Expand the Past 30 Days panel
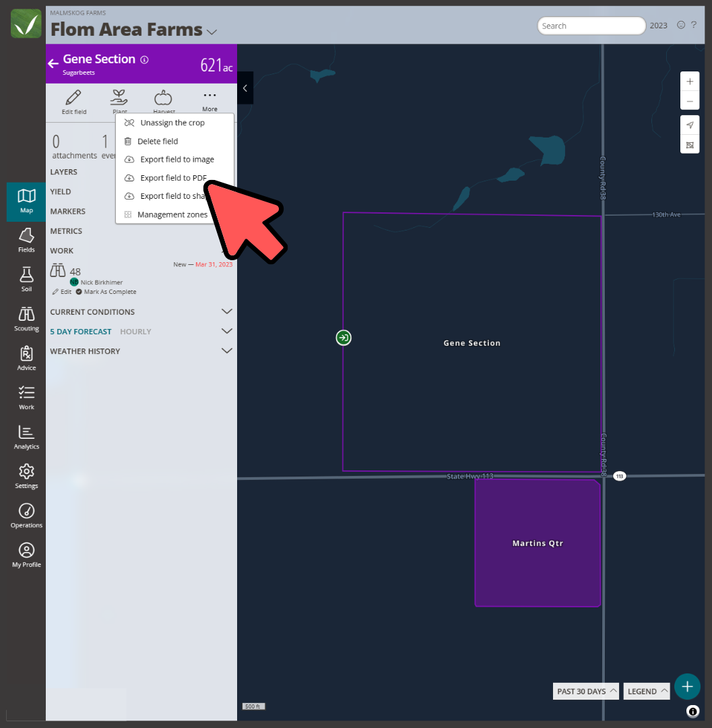712x728 pixels. (x=586, y=692)
